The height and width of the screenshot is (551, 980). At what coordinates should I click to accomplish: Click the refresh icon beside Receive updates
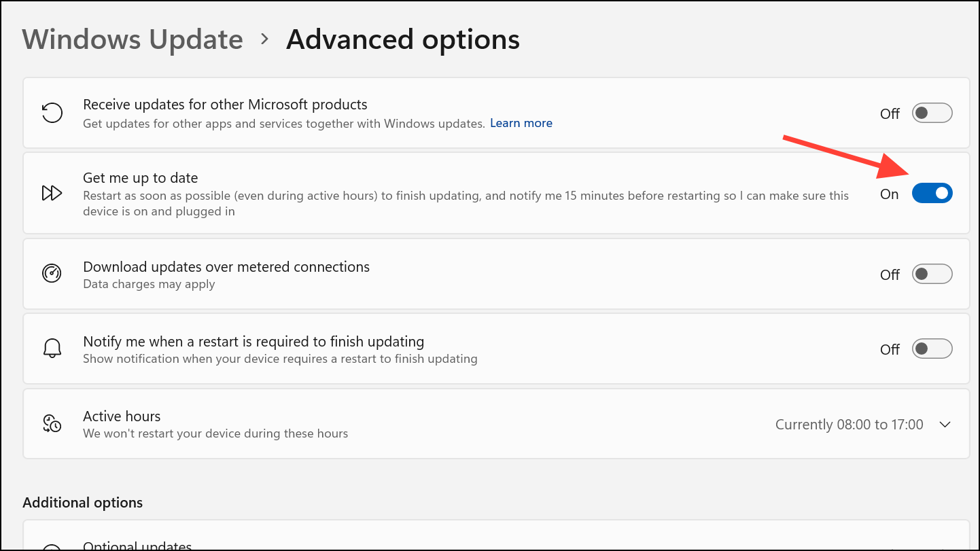pos(52,113)
